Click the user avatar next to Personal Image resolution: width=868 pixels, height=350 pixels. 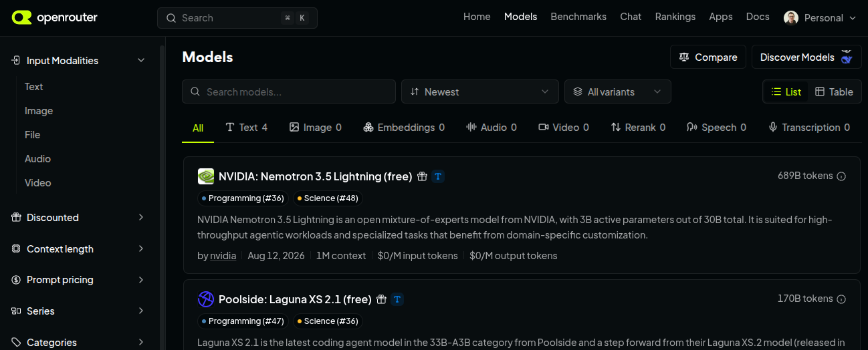click(791, 18)
